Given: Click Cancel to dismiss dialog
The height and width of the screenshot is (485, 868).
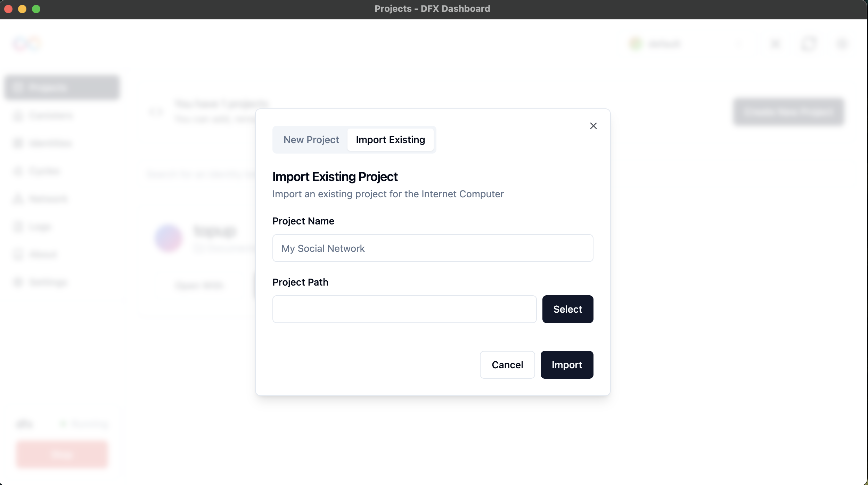Looking at the screenshot, I should [x=507, y=364].
